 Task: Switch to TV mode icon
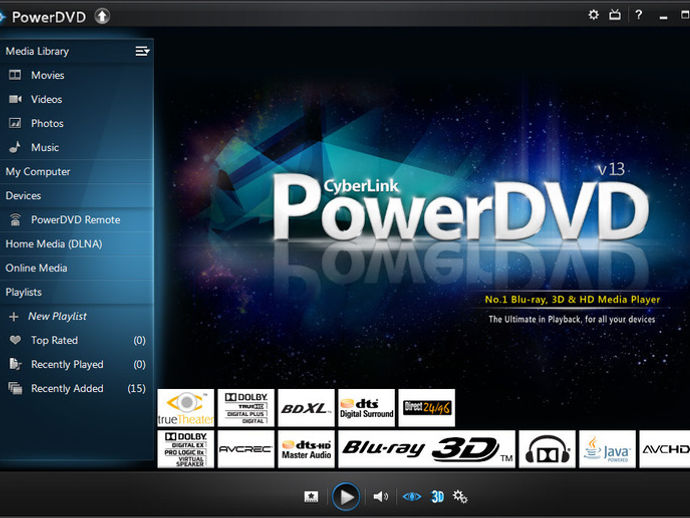(615, 15)
